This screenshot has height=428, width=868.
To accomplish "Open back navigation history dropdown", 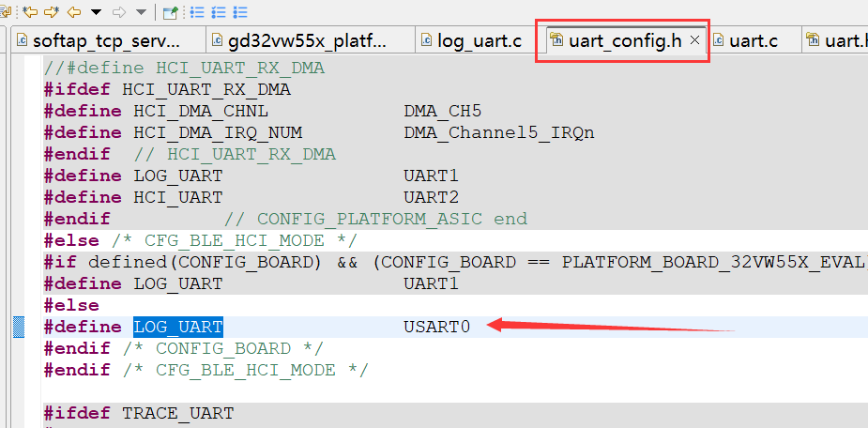I will point(95,12).
